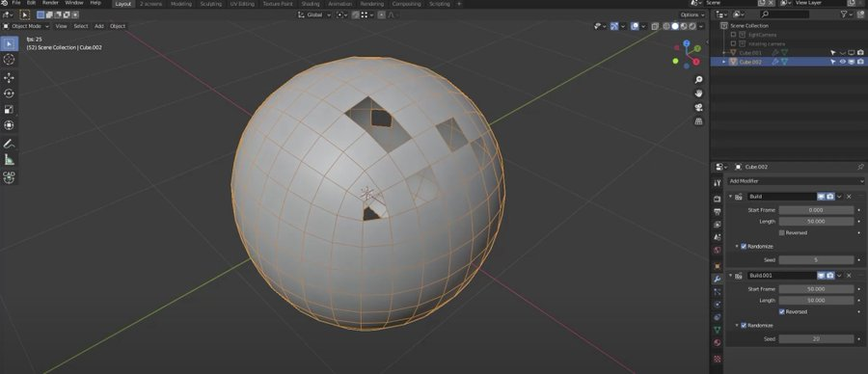This screenshot has width=868, height=374.
Task: Expand the Cube.002 outliner entry
Action: (x=724, y=62)
